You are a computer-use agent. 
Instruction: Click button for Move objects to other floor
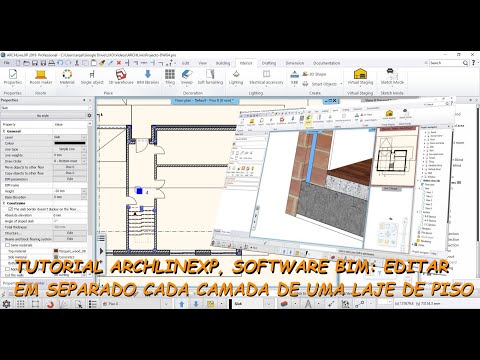coord(70,167)
